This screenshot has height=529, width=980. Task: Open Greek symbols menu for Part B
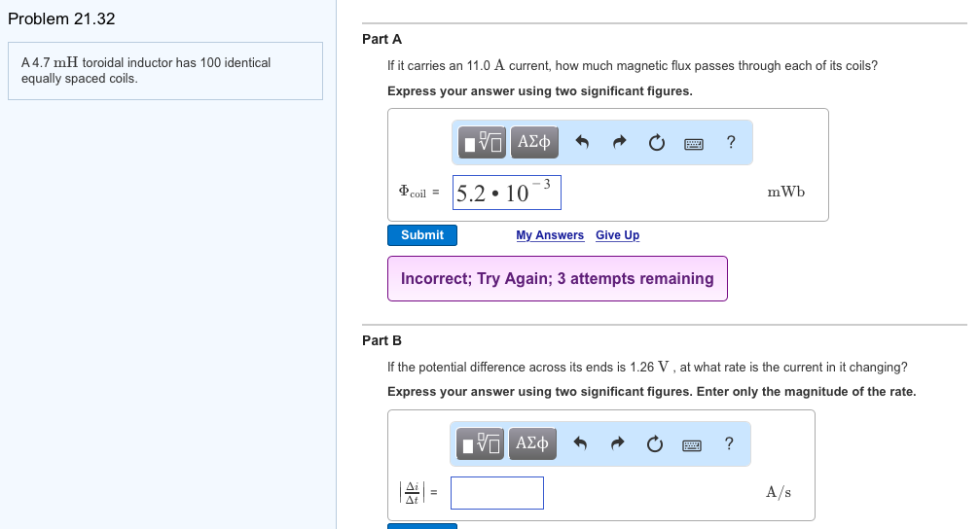pos(533,444)
